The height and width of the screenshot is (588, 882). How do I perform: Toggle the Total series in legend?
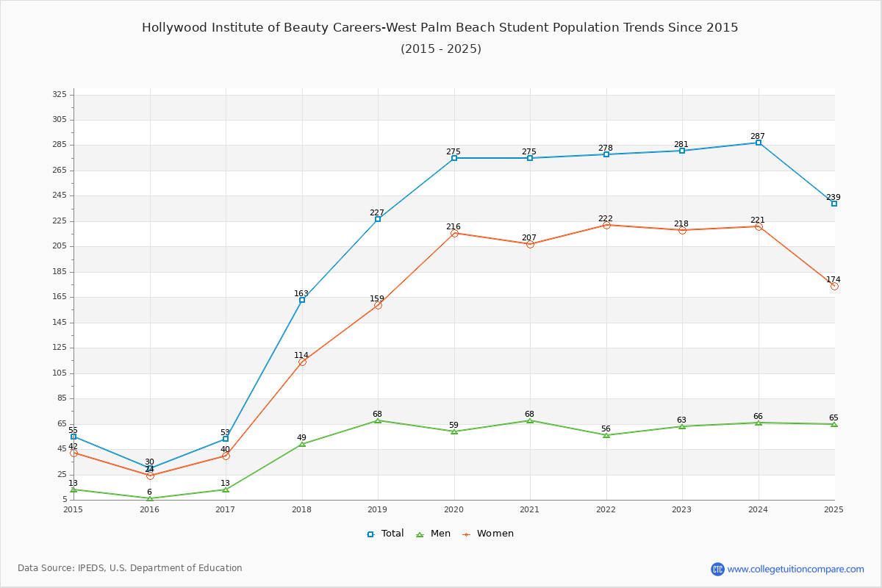[385, 534]
